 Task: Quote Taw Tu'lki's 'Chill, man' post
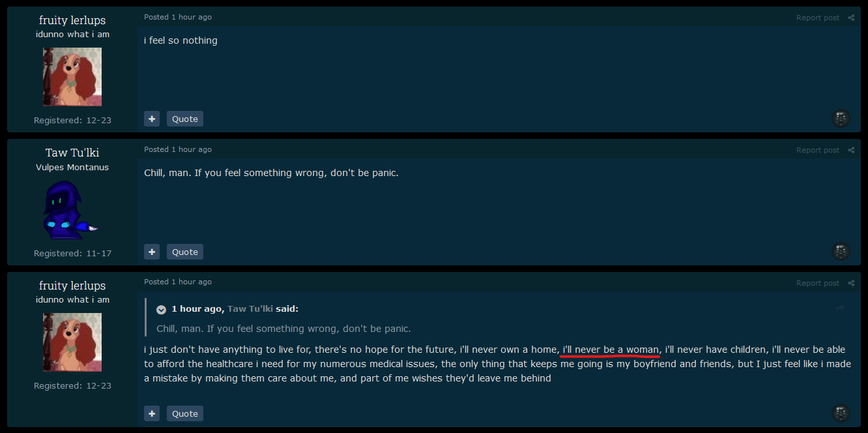(x=185, y=252)
